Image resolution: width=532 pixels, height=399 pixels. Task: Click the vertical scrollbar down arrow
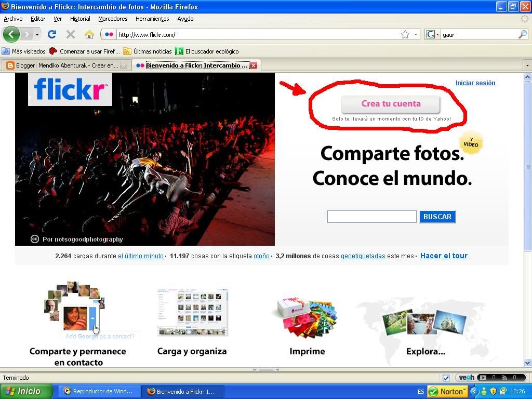[x=527, y=363]
